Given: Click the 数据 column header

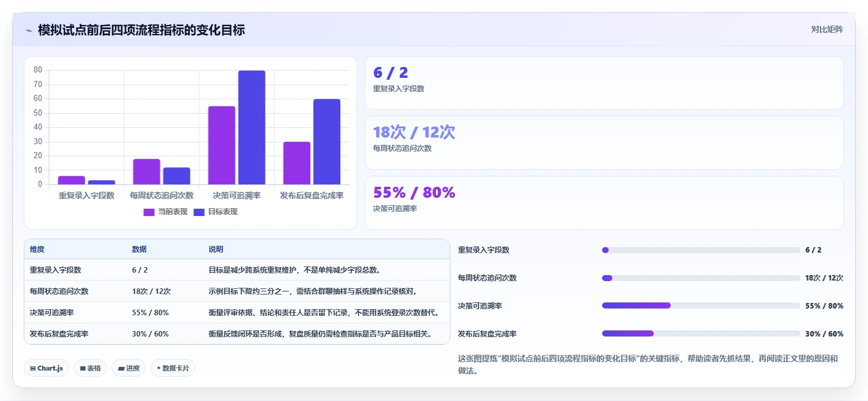Looking at the screenshot, I should coord(139,249).
